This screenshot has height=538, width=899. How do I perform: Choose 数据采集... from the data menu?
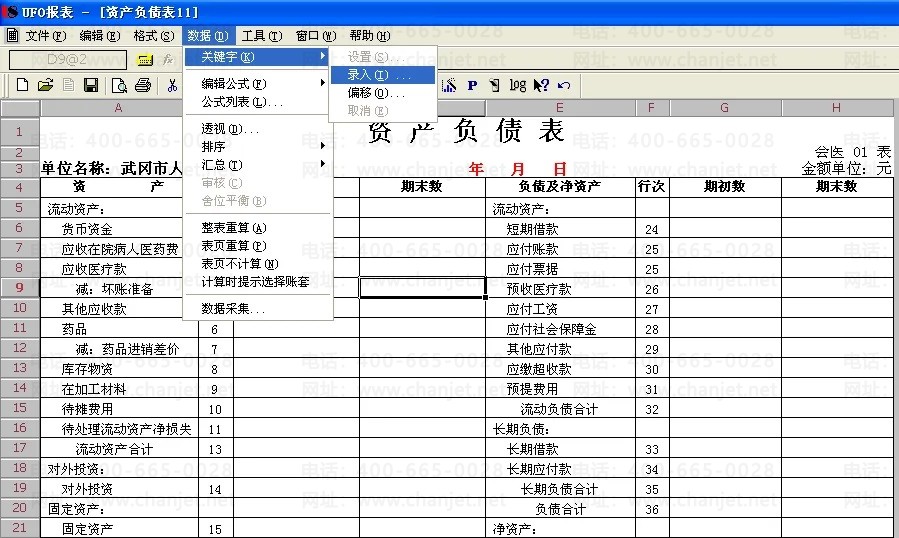click(x=257, y=309)
